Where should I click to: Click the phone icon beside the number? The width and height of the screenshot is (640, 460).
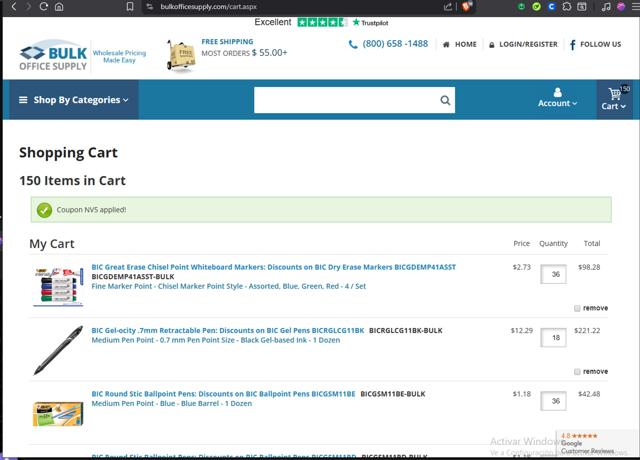pyautogui.click(x=353, y=44)
